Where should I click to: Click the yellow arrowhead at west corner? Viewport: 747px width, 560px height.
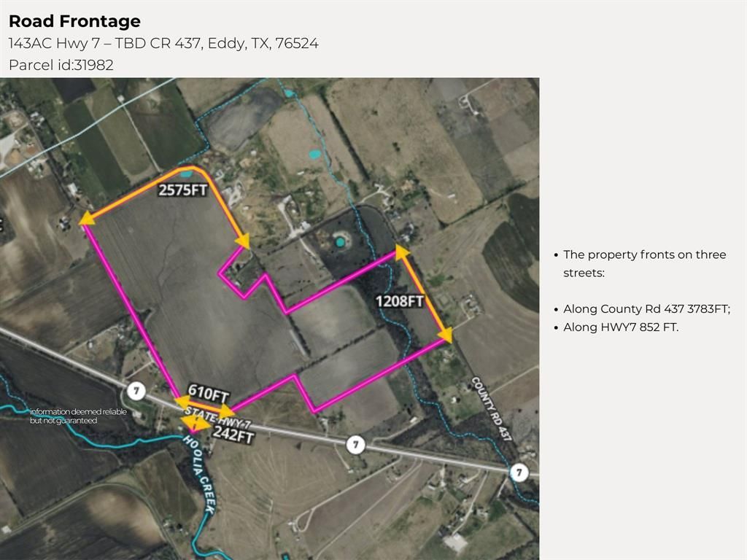(87, 219)
